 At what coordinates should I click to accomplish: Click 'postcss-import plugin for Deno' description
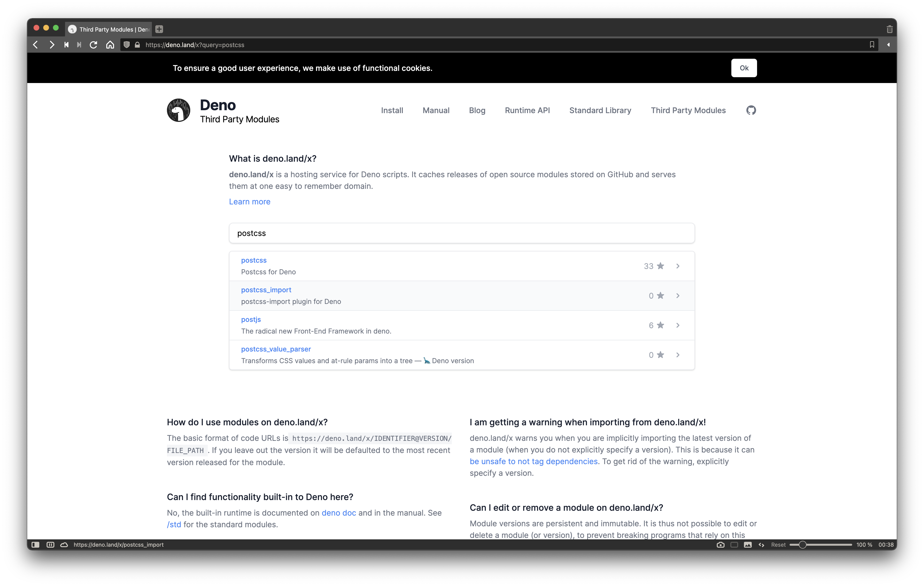coord(291,301)
